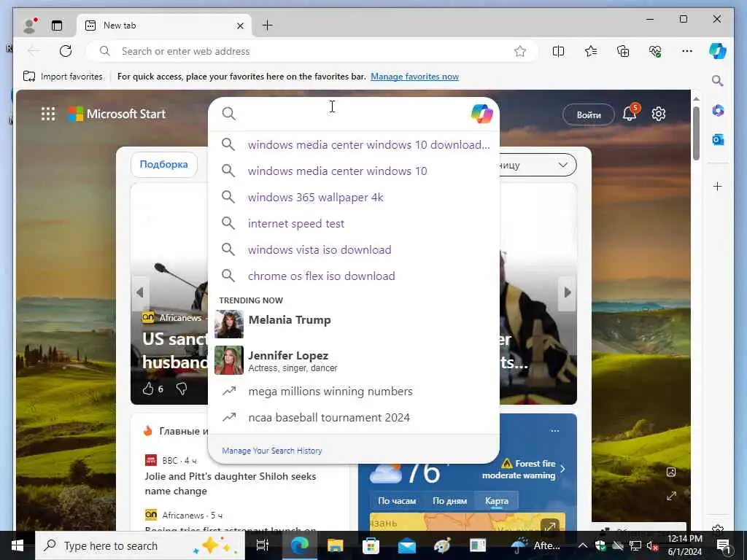Open Manage favorites now link
This screenshot has height=560, width=747.
point(414,76)
